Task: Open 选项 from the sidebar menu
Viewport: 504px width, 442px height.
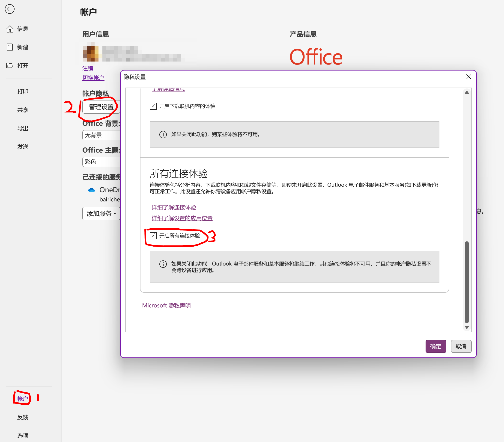Action: [23, 436]
